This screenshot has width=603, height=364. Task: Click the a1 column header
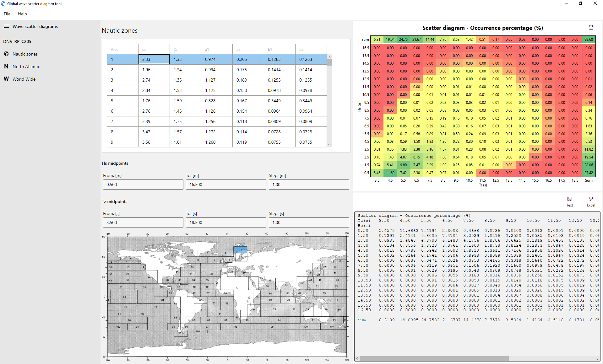pyautogui.click(x=217, y=49)
